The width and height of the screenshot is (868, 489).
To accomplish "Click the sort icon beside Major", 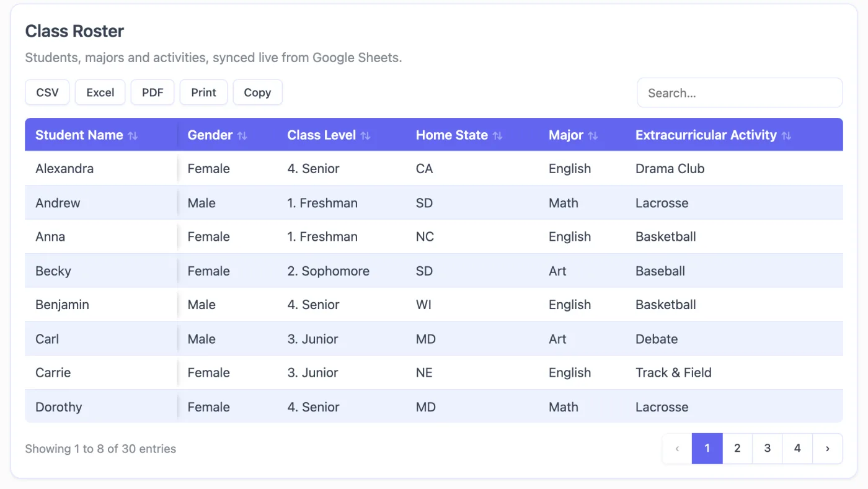I will click(x=593, y=135).
